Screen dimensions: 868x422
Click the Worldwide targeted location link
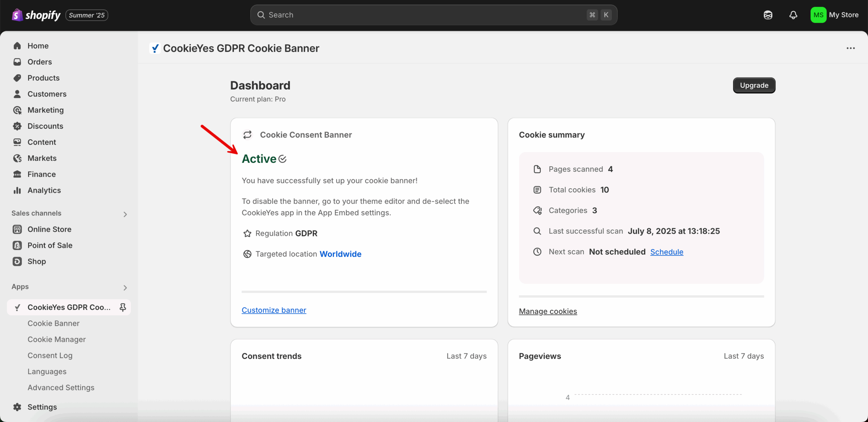(340, 254)
